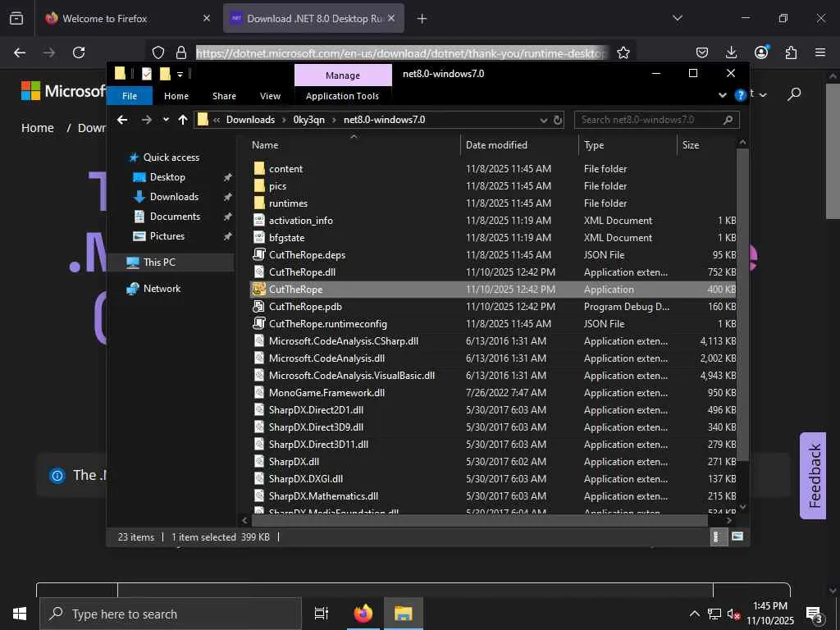Go back in Firefox browser
This screenshot has width=840, height=630.
tap(20, 52)
